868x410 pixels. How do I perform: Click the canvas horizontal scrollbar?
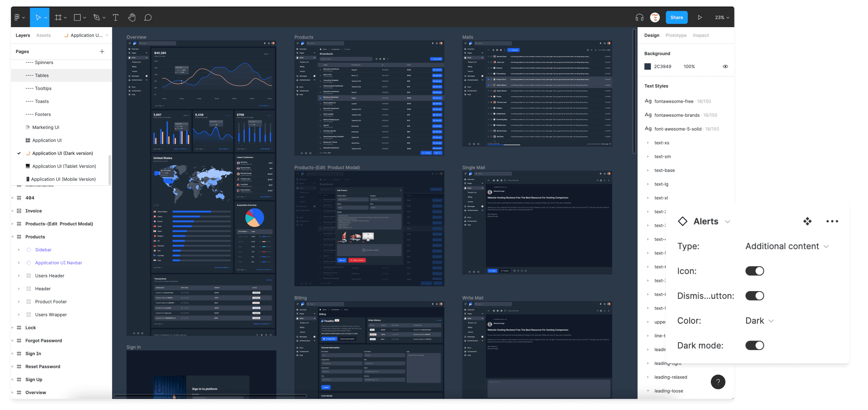pyautogui.click(x=210, y=396)
